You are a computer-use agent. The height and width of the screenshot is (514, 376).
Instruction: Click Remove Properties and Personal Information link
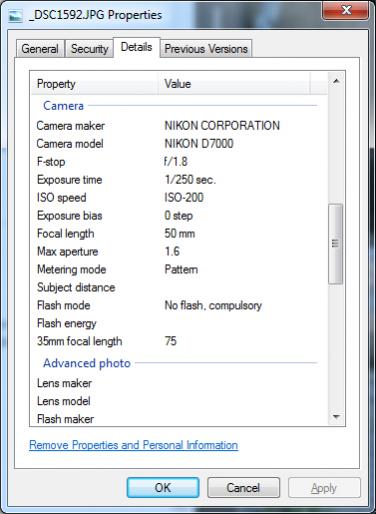tap(133, 445)
